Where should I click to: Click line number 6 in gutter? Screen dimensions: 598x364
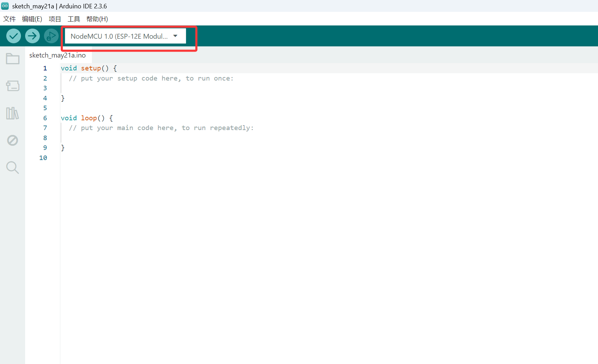point(45,118)
